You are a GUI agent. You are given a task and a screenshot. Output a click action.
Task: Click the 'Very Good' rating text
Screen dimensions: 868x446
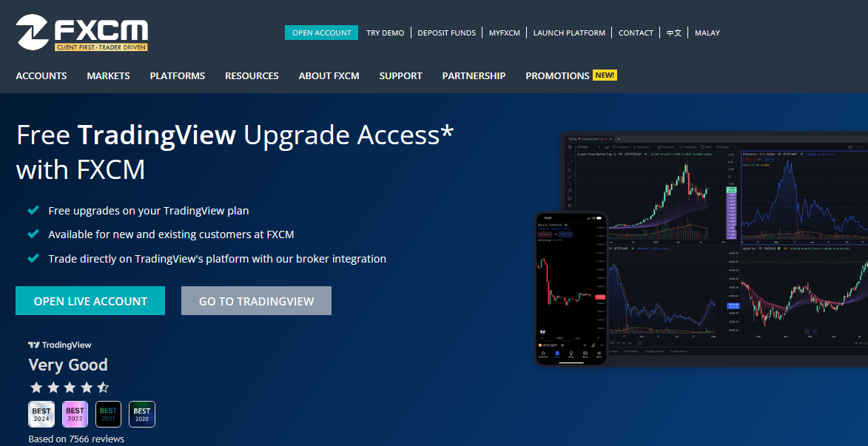[68, 365]
